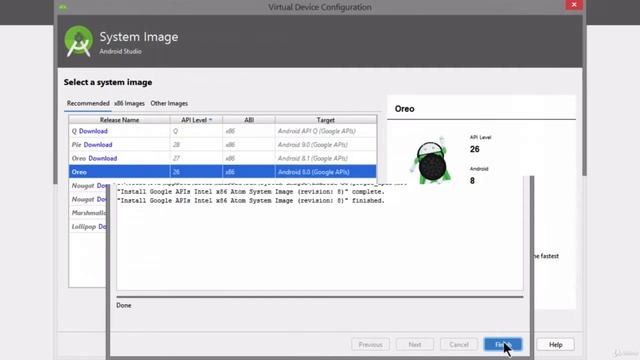Click the ABI column header
This screenshot has height=360, width=640.
click(x=249, y=120)
